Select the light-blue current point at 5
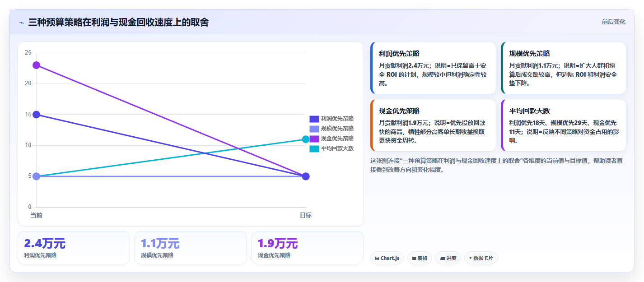The image size is (644, 282). click(36, 176)
